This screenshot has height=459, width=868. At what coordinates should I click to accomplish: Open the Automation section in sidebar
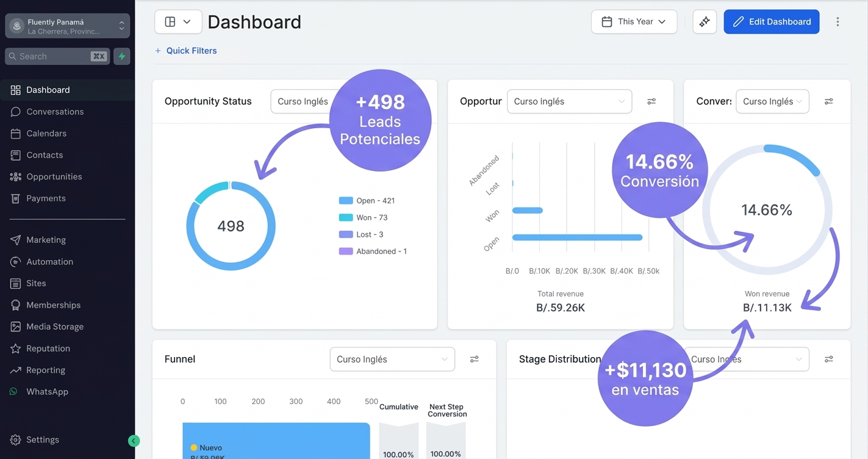[x=49, y=261]
